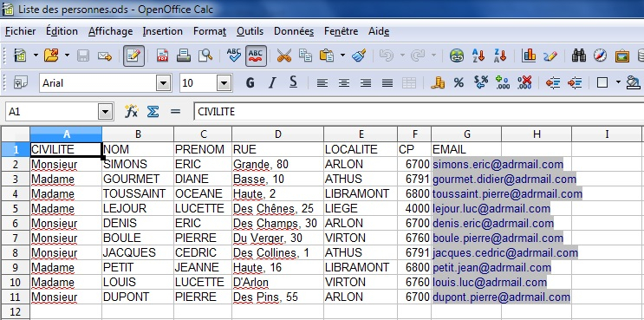644x320 pixels.
Task: Toggle Underline S formatting
Action: (293, 82)
